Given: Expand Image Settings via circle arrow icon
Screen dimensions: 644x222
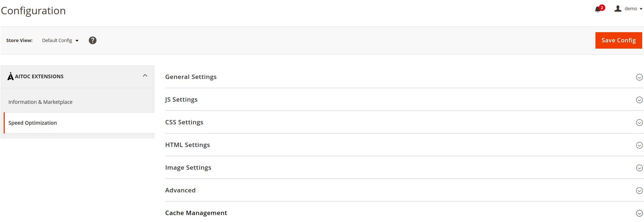Looking at the screenshot, I should 639,168.
